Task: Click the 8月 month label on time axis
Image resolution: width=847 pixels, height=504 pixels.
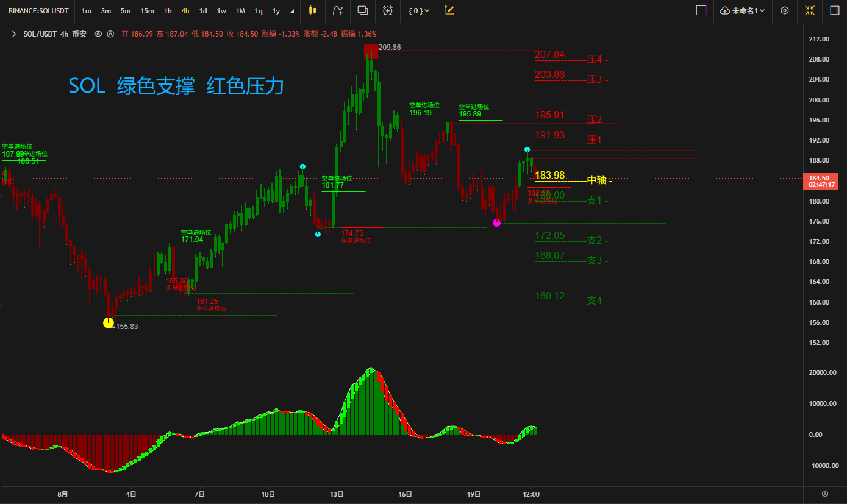Action: 62,494
